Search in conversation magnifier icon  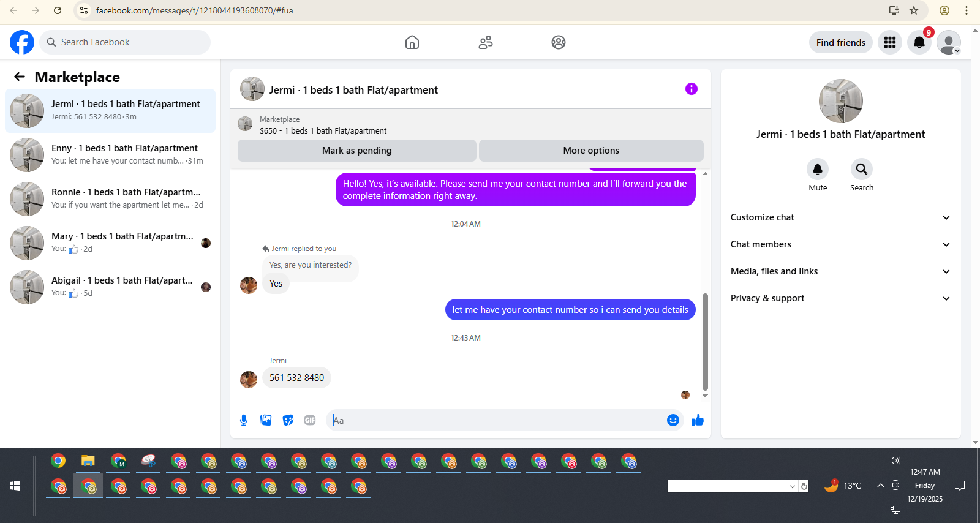click(x=862, y=169)
